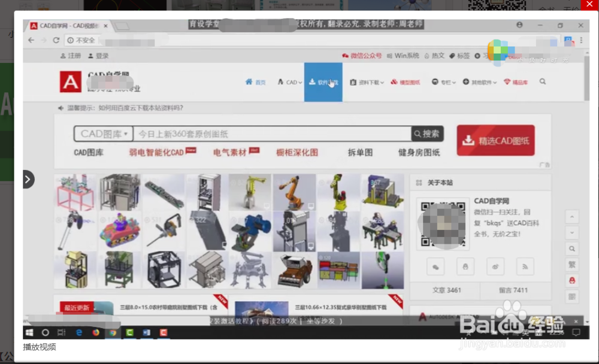Click the RSS feed icon in 关于本站 panel
The height and width of the screenshot is (364, 599).
point(525,266)
